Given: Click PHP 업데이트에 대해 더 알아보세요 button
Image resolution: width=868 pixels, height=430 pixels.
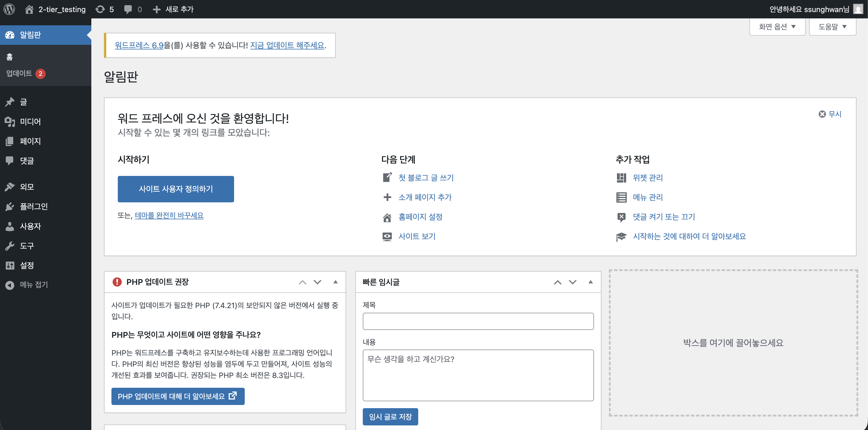Looking at the screenshot, I should click(178, 396).
